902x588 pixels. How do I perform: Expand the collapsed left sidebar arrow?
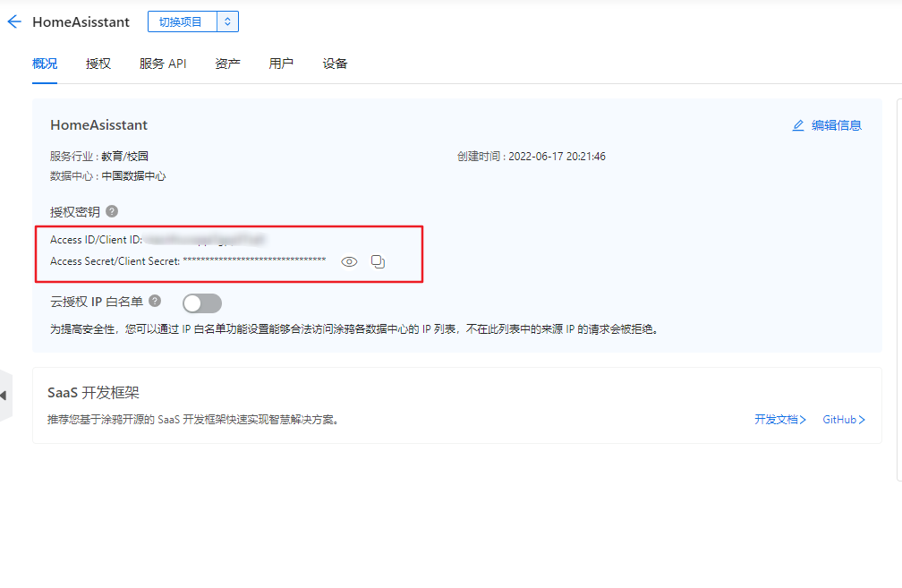[4, 396]
